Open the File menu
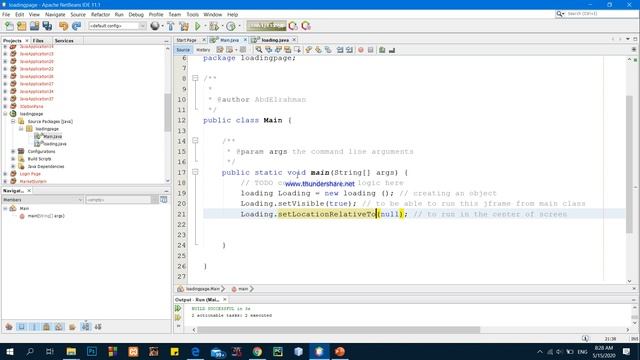The height and width of the screenshot is (360, 640). pyautogui.click(x=6, y=14)
